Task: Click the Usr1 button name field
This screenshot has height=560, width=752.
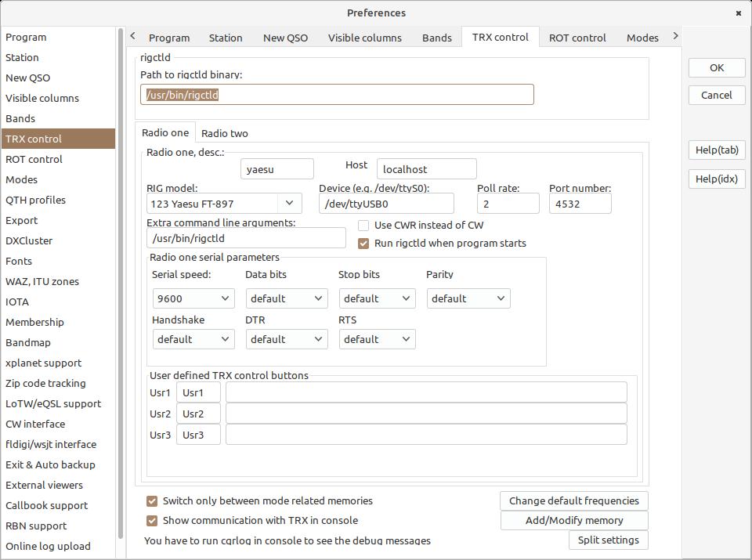Action: click(x=198, y=392)
